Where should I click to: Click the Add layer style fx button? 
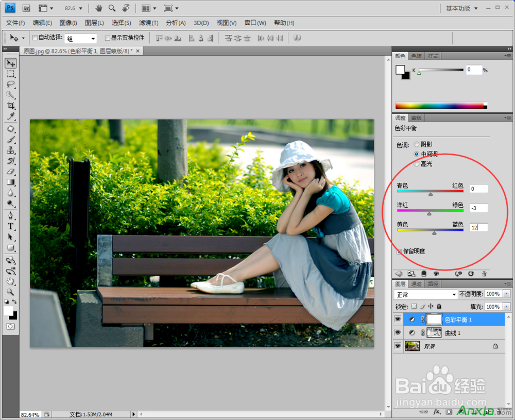(437, 411)
